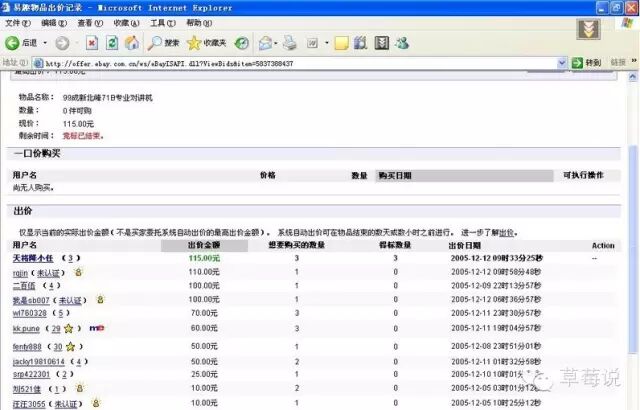
Task: Click the large download arrow icon at top right
Action: pyautogui.click(x=588, y=29)
